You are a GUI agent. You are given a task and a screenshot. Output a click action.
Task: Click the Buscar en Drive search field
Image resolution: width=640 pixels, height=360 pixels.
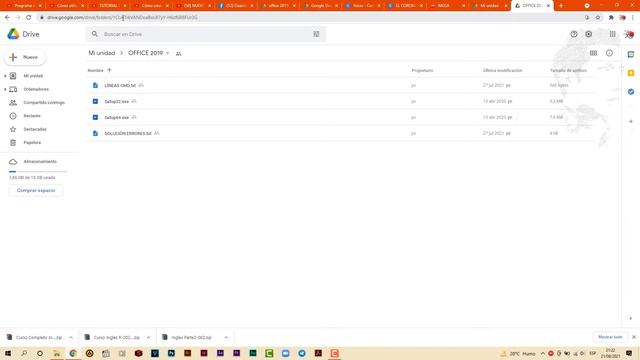click(206, 34)
